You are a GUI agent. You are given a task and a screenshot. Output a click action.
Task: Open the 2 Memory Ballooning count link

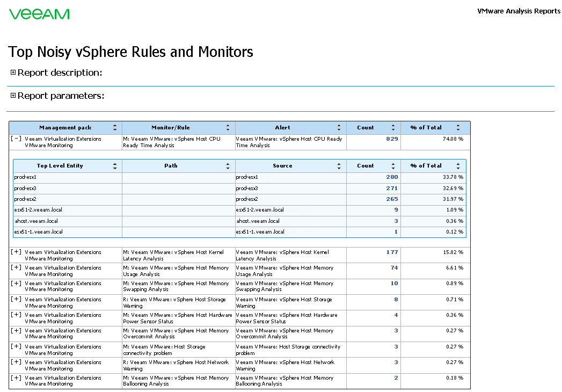point(396,378)
